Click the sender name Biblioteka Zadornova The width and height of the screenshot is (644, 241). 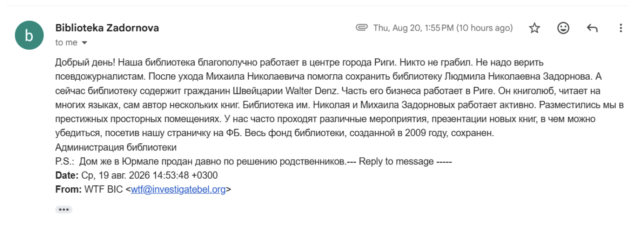107,28
